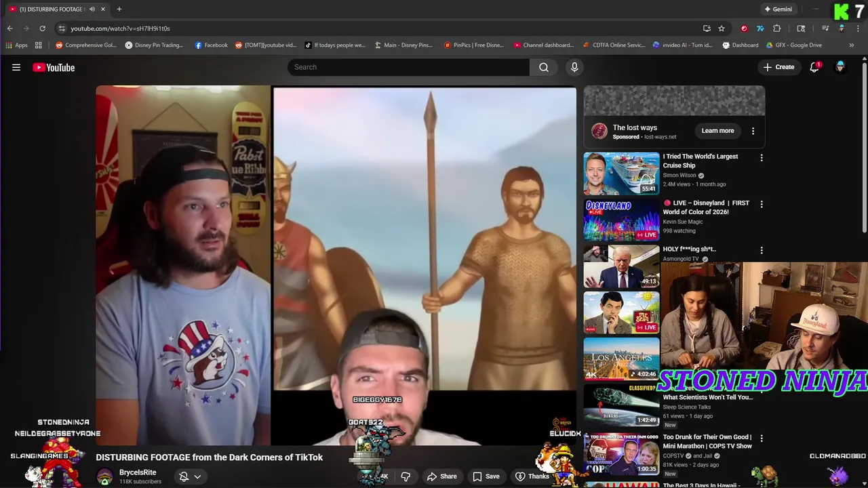Open Comprehensive Gol... bookmark

(86, 45)
